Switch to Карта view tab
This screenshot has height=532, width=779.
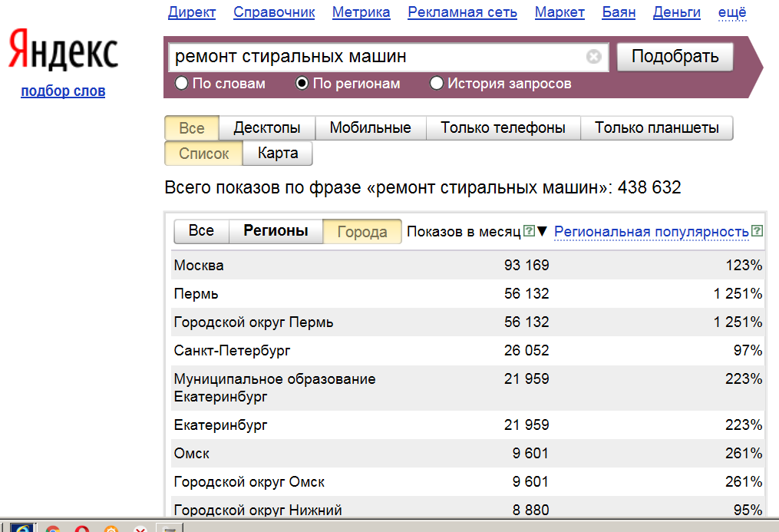pyautogui.click(x=278, y=153)
